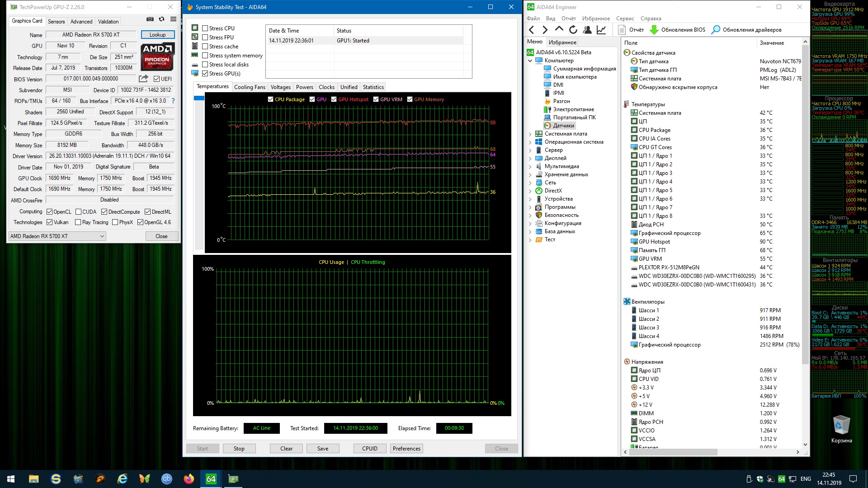
Task: Click GPU-Z refresh icon
Action: point(161,19)
